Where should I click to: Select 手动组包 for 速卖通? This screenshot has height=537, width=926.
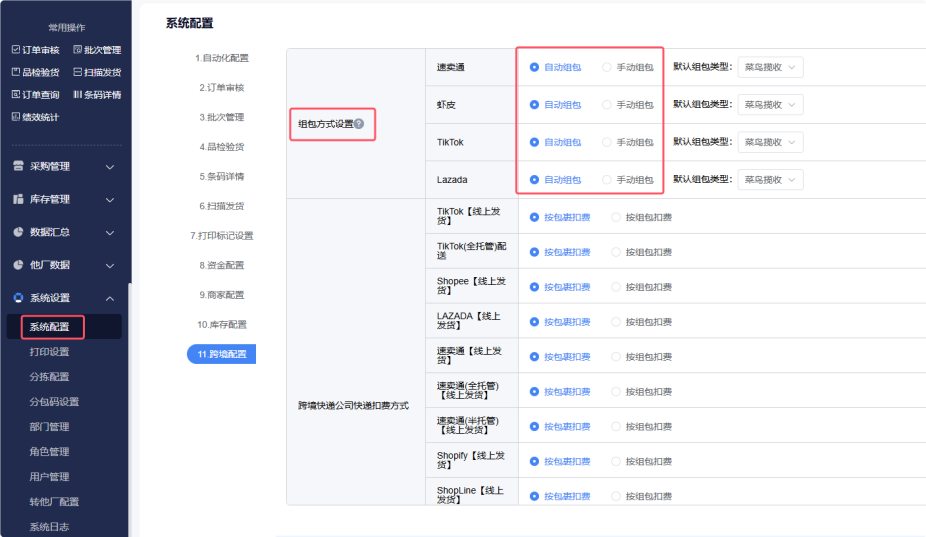606,68
